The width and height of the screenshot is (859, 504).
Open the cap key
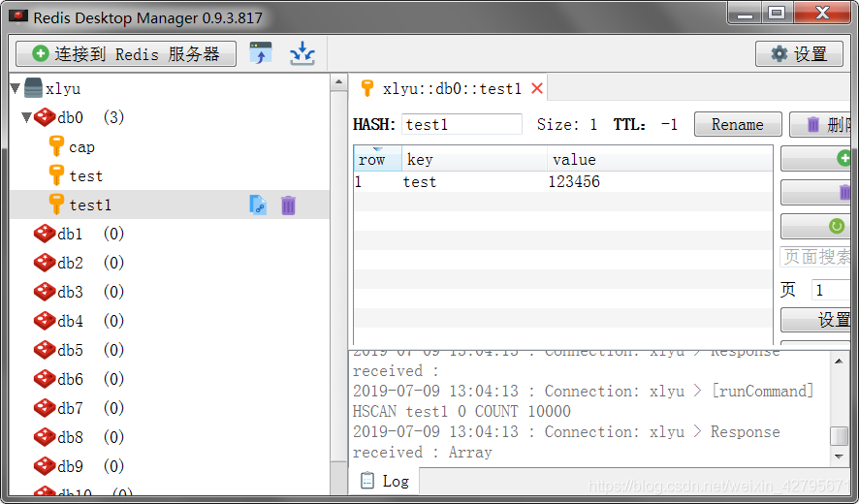coord(81,146)
